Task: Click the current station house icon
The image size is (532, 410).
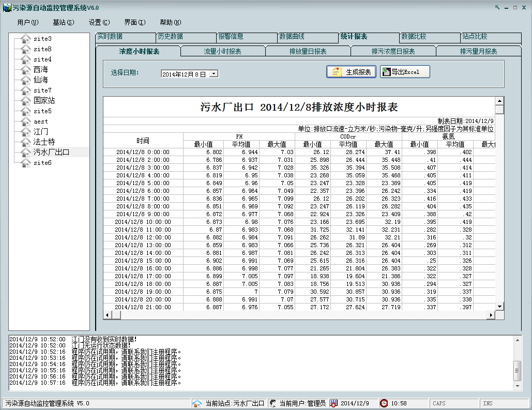Action: pyautogui.click(x=197, y=403)
